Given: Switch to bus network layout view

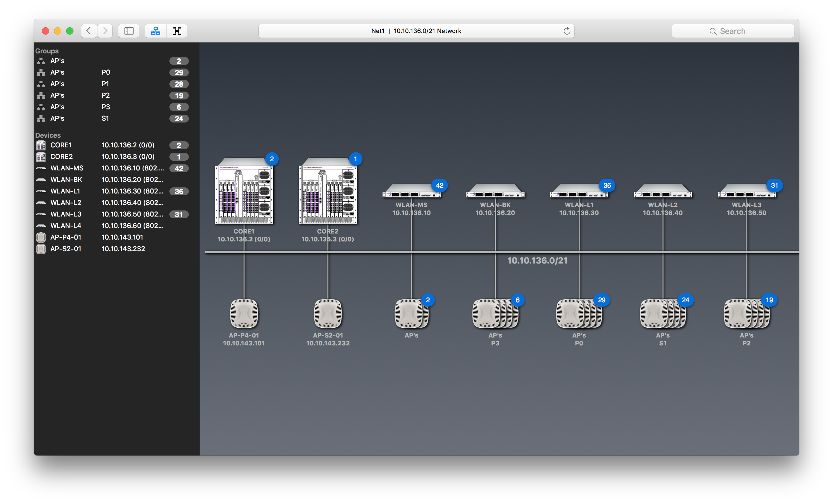Looking at the screenshot, I should pos(155,31).
